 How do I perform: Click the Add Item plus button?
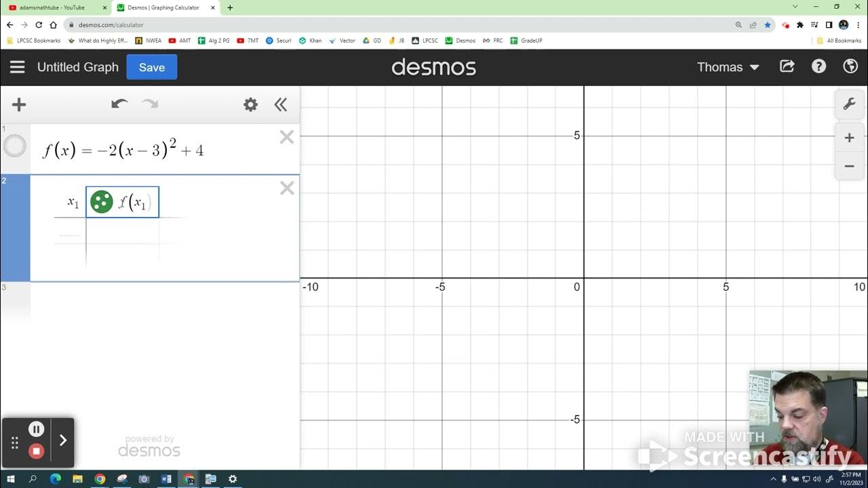19,104
